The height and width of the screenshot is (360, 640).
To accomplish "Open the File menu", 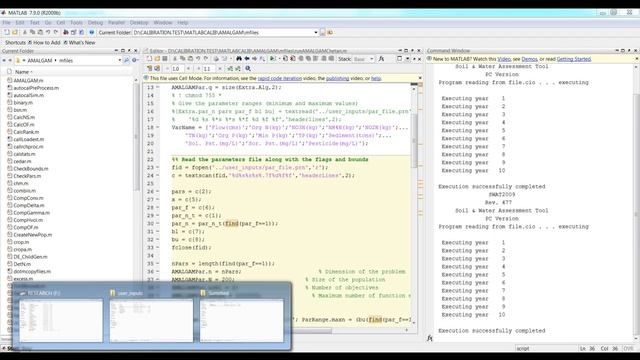I will [x=7, y=23].
